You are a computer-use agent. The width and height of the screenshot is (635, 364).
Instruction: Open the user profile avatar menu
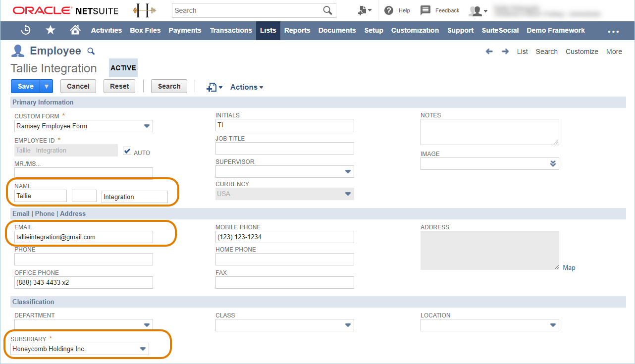(x=478, y=10)
